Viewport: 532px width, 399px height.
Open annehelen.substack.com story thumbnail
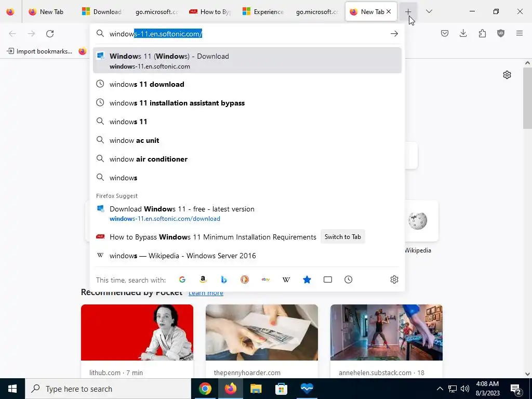387,332
